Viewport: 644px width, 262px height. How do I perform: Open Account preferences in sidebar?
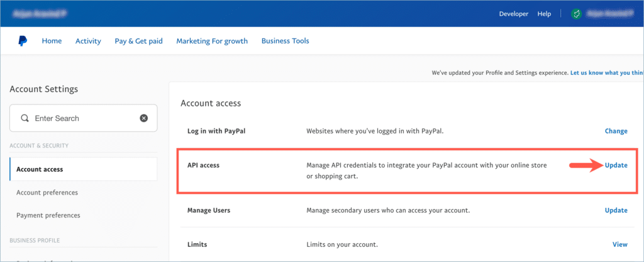(x=47, y=192)
